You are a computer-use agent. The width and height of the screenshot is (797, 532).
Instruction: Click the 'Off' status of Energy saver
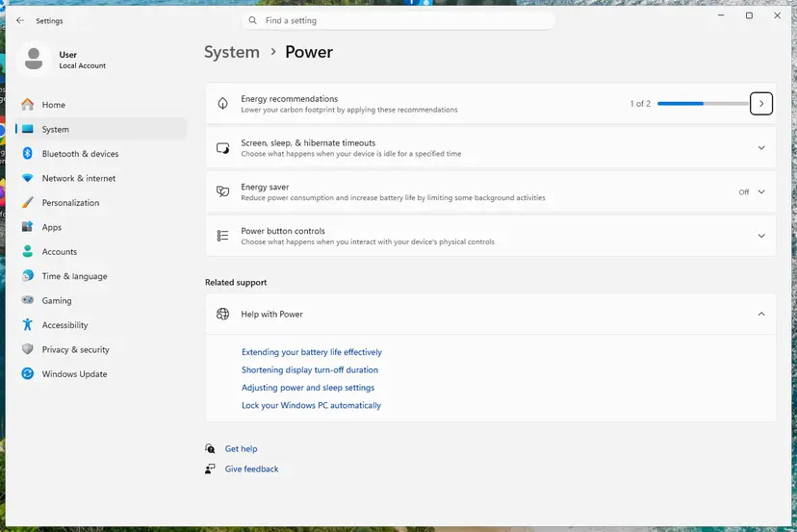coord(744,192)
